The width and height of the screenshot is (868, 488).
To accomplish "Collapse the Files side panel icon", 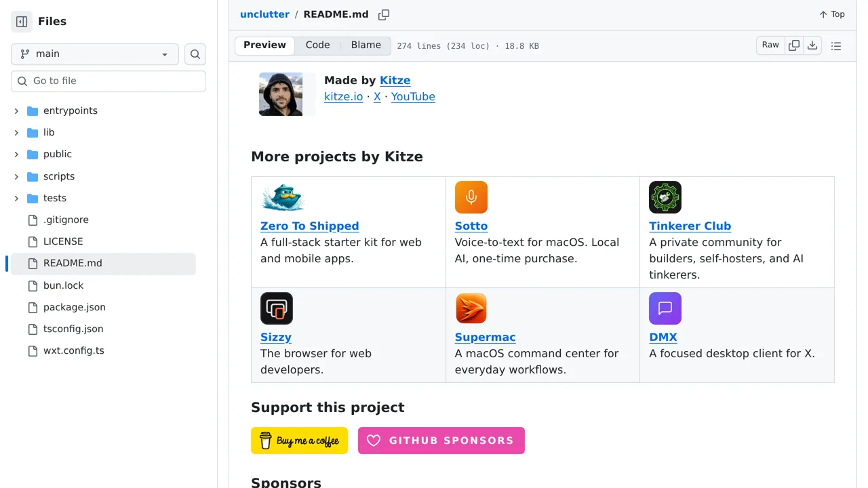I will coord(22,22).
